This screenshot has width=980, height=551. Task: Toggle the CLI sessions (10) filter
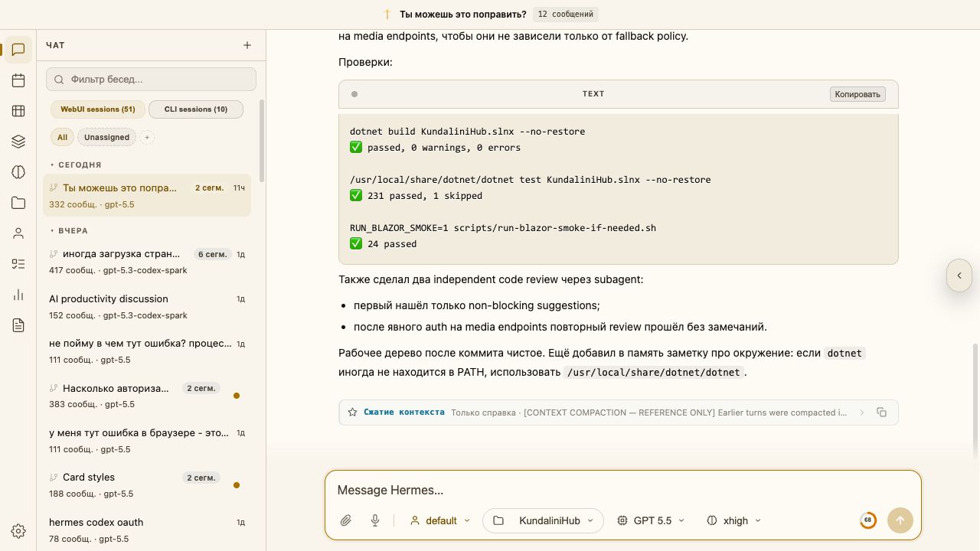(196, 109)
